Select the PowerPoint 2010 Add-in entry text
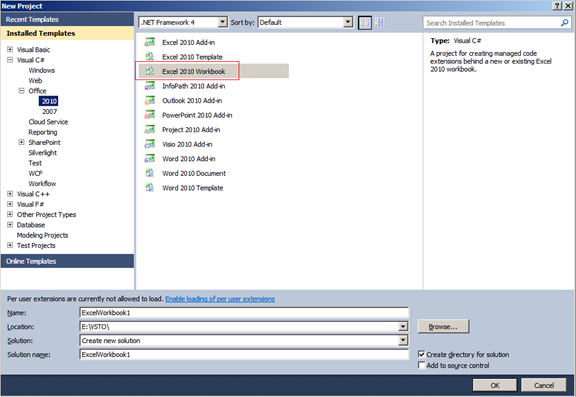The height and width of the screenshot is (397, 576). [197, 115]
